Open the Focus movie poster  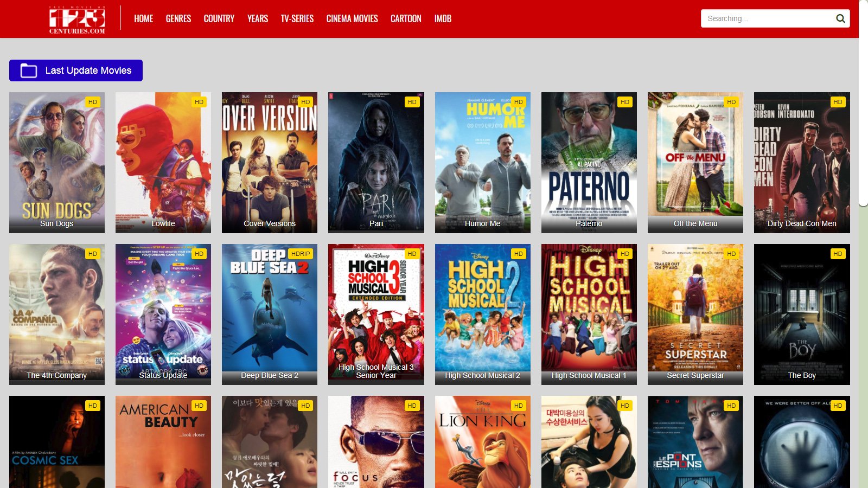pos(376,442)
